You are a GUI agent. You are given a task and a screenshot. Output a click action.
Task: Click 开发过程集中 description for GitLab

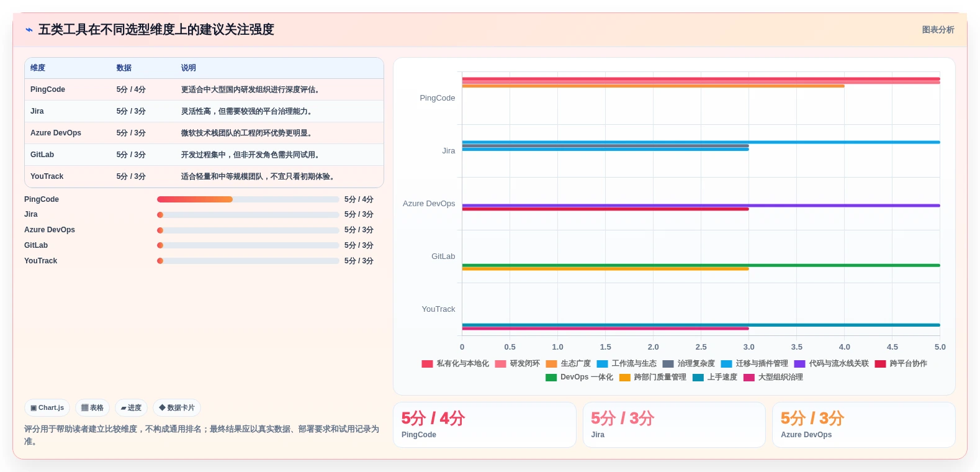[250, 155]
